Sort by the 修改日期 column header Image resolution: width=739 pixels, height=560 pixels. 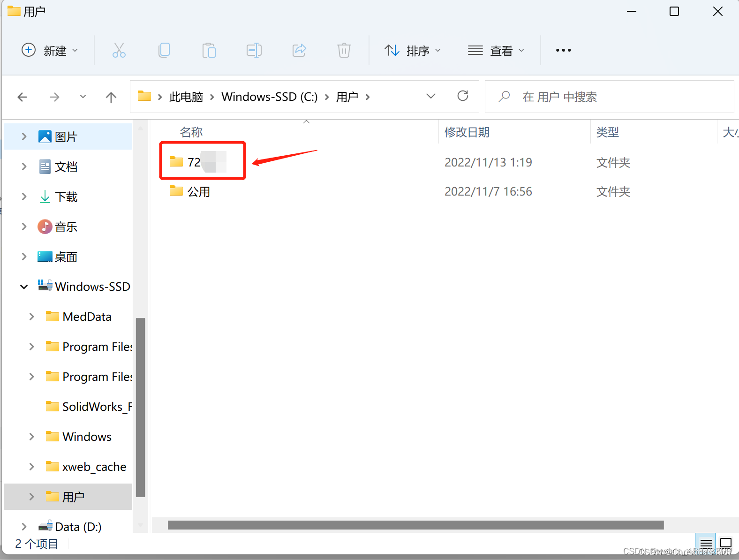point(467,132)
